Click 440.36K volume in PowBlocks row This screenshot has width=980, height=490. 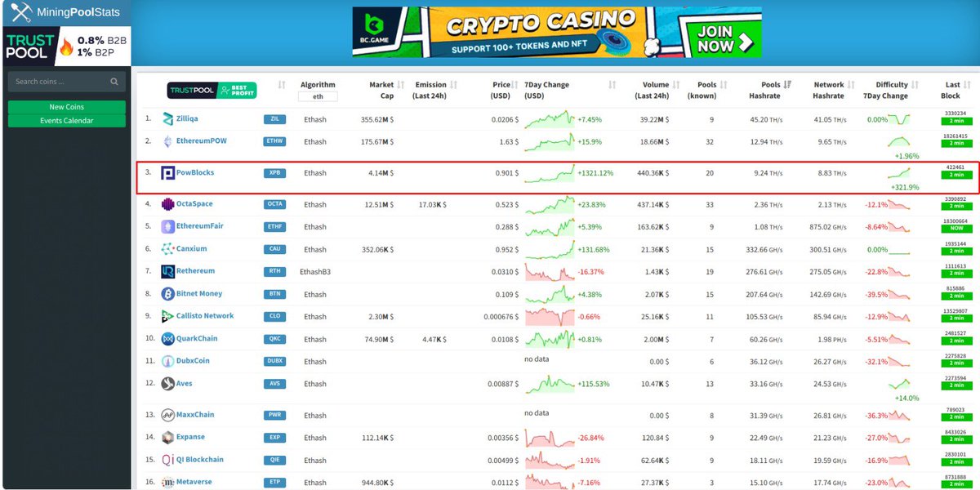(x=653, y=173)
